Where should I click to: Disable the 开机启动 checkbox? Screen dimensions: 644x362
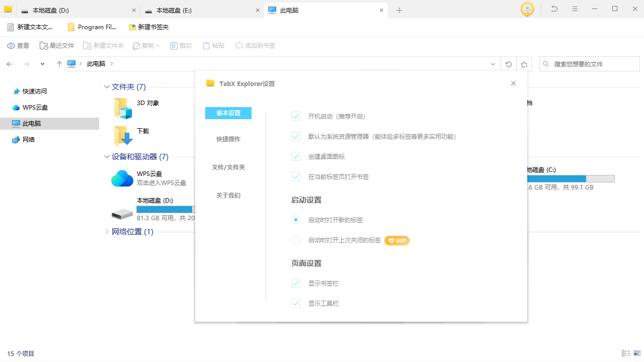pos(296,116)
